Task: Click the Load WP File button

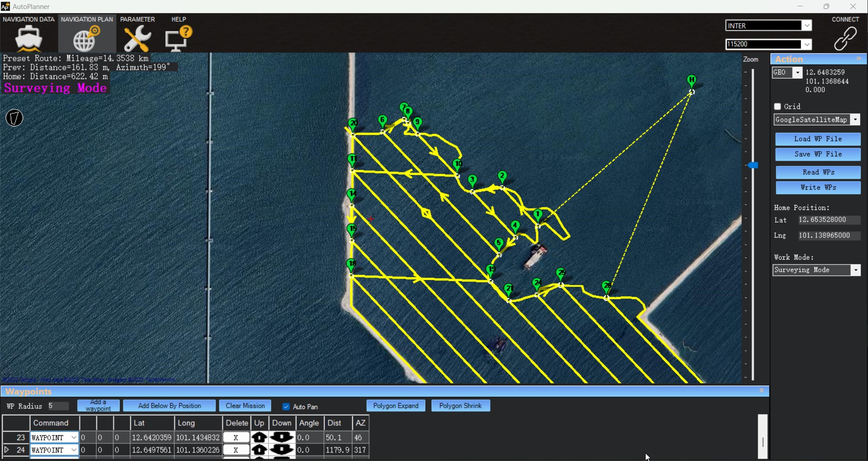Action: (818, 139)
